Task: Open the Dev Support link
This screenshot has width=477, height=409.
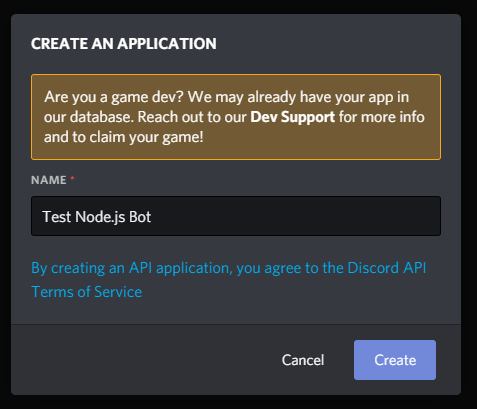Action: [292, 117]
